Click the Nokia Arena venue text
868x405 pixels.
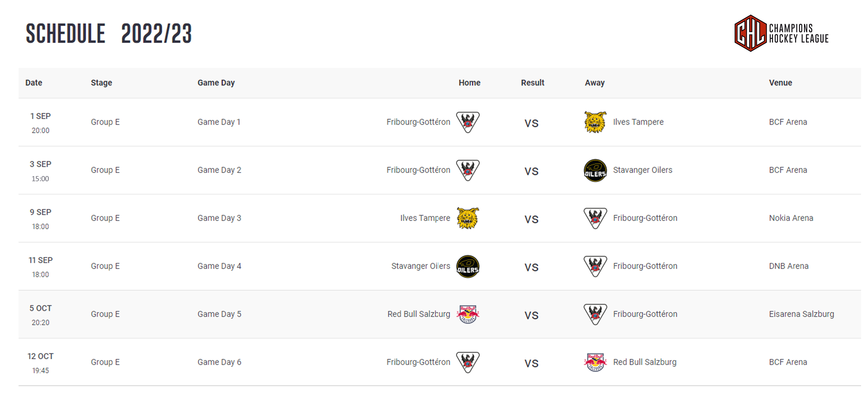click(x=791, y=218)
